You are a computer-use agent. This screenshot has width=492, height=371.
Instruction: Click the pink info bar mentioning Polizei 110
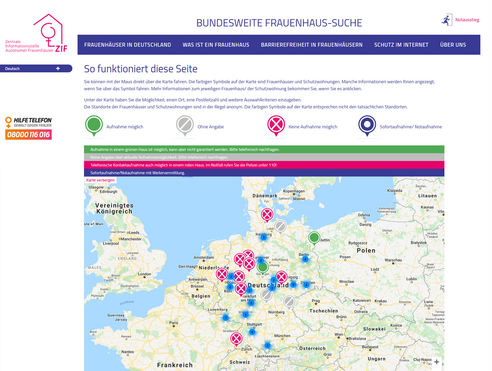[264, 165]
